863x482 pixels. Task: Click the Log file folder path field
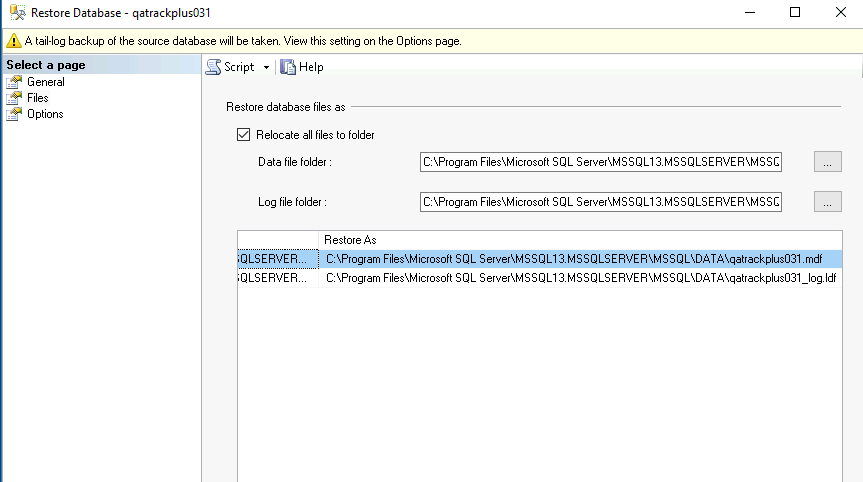click(600, 202)
